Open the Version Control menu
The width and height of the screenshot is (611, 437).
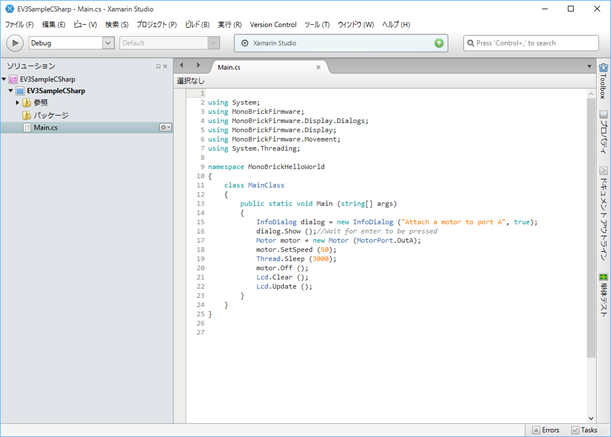click(x=272, y=23)
